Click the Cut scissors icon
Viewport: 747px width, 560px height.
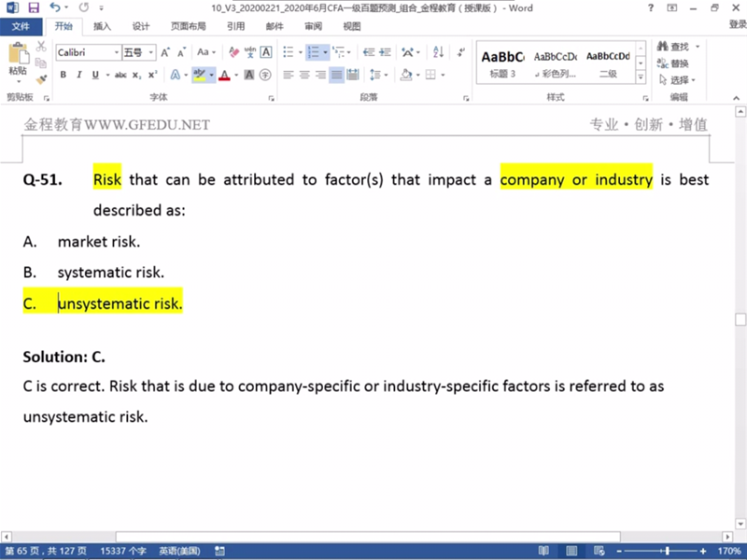(41, 47)
